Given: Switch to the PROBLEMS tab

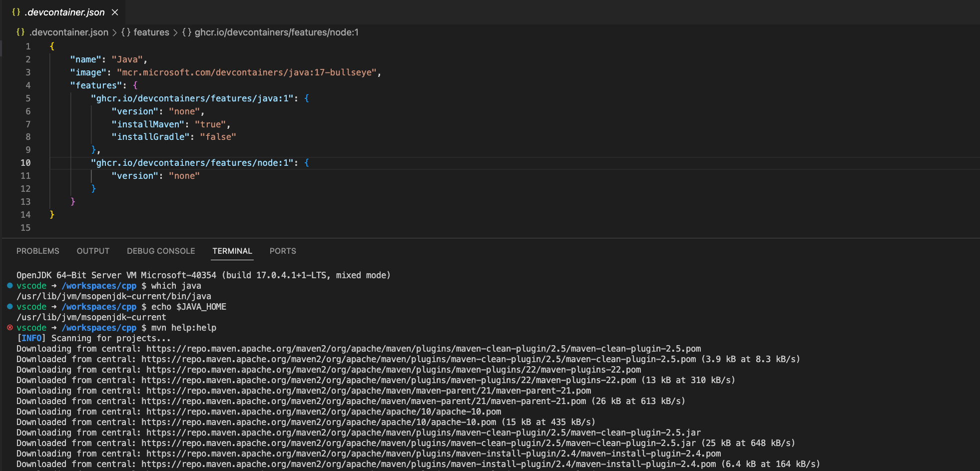Looking at the screenshot, I should click(x=37, y=251).
